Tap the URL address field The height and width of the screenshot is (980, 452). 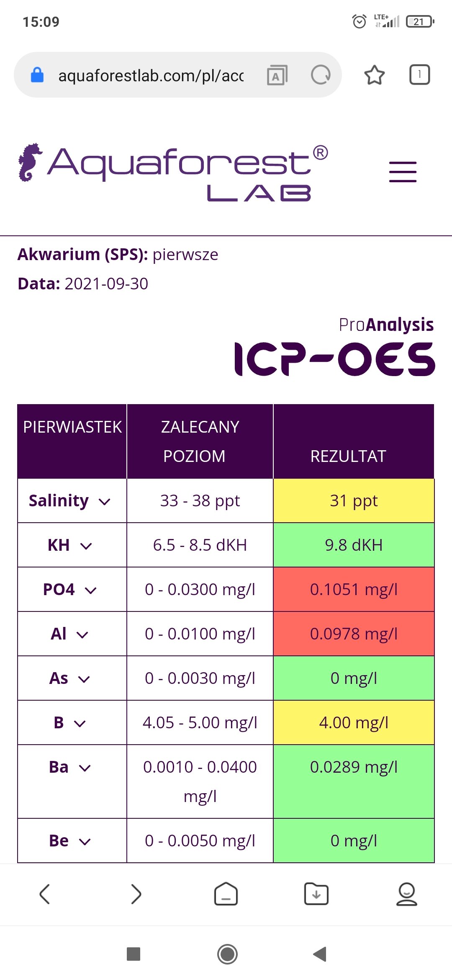pos(151,75)
